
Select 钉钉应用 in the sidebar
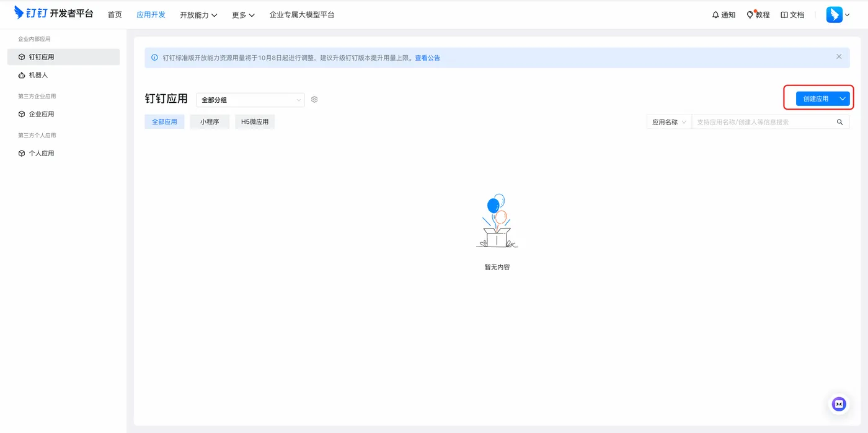click(63, 57)
